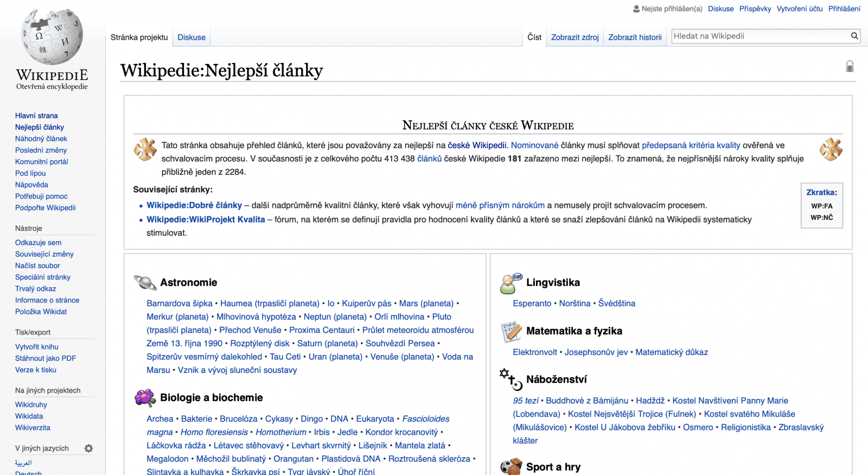
Task: Open Nápověda in sidebar
Action: pyautogui.click(x=31, y=185)
